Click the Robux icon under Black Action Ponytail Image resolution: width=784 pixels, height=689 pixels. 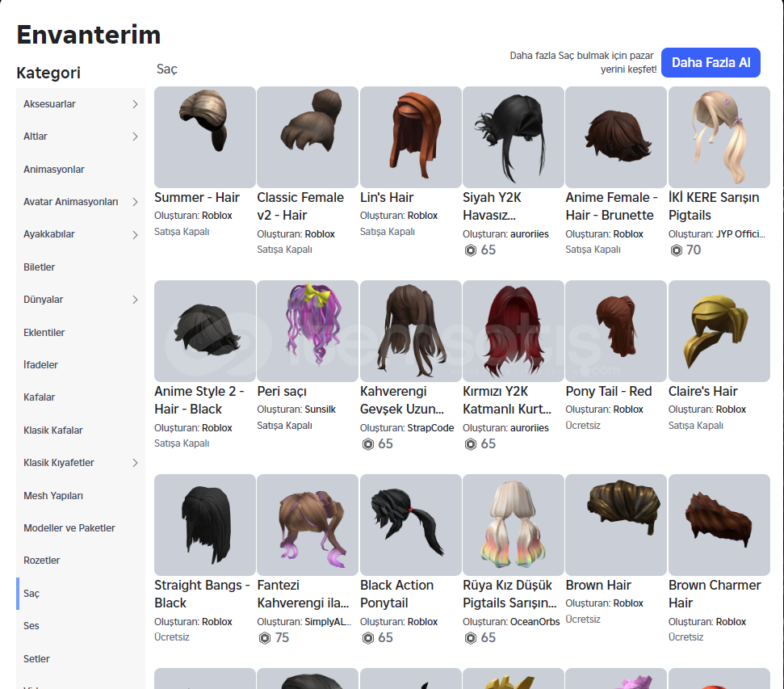click(x=368, y=637)
